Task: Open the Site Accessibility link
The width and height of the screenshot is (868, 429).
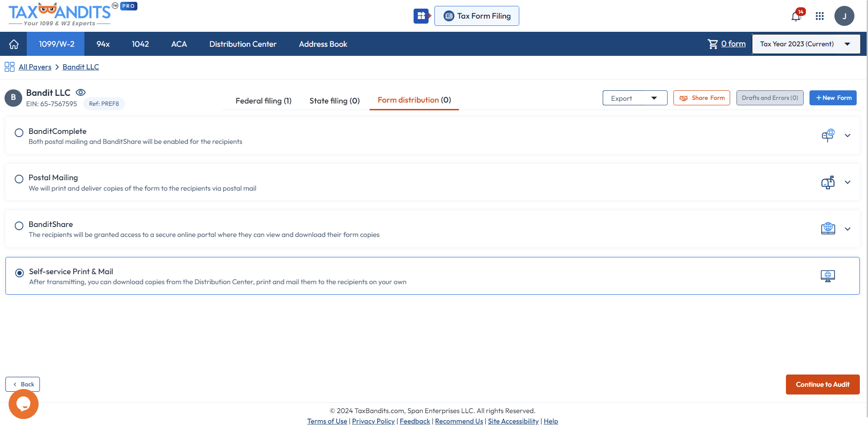Action: coord(513,421)
